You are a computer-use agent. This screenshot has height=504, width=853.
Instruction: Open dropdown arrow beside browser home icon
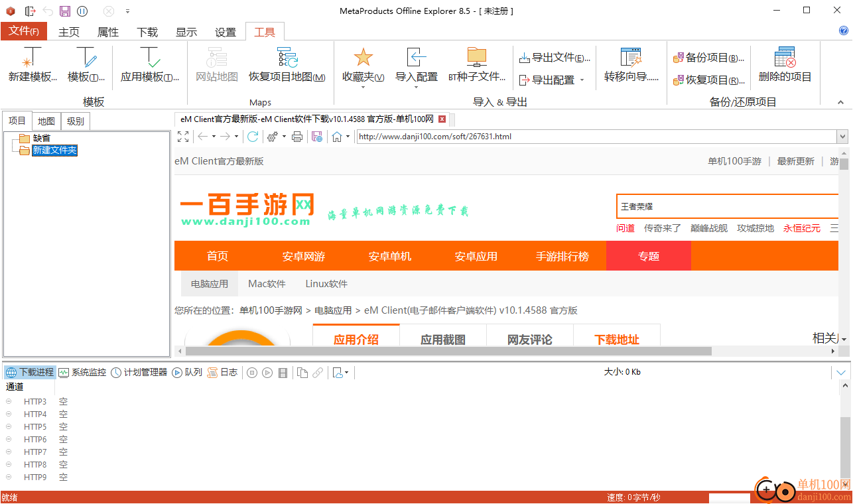348,137
